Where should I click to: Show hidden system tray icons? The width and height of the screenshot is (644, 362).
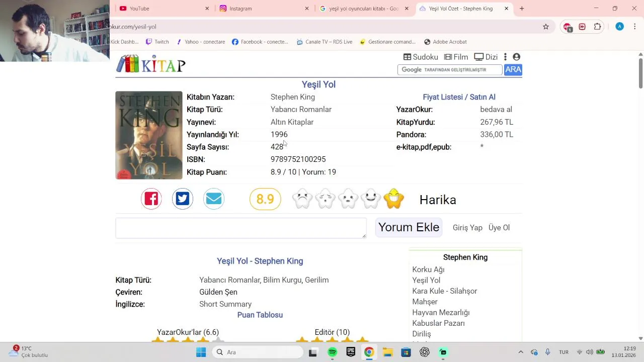[521, 352]
